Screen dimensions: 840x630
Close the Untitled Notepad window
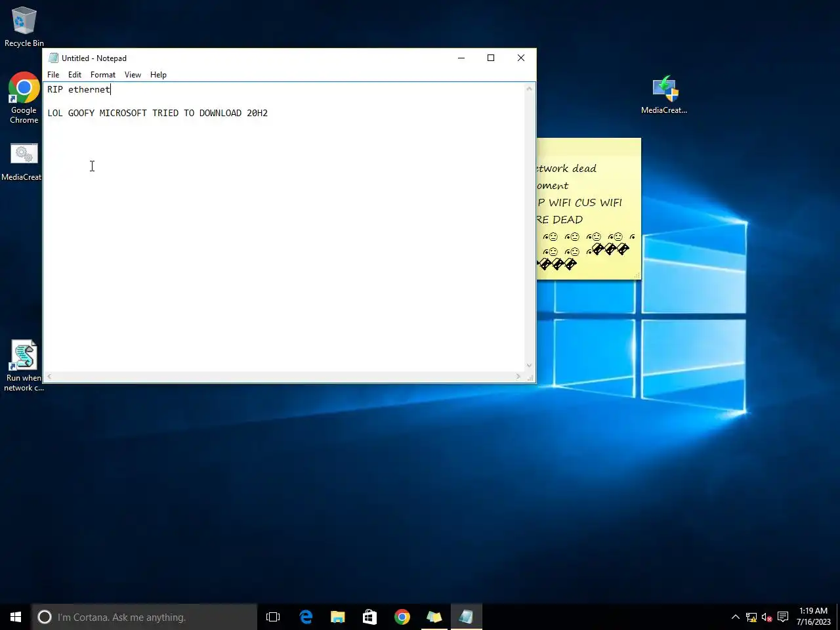tap(521, 58)
